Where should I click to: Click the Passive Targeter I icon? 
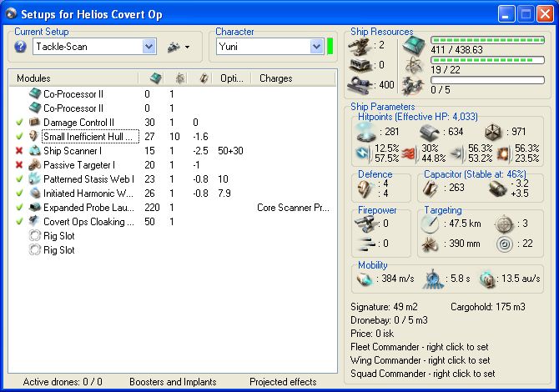point(34,164)
